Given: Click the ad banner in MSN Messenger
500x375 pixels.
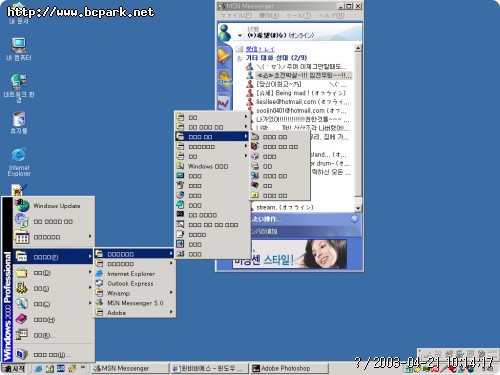Looking at the screenshot, I should pyautogui.click(x=289, y=253).
